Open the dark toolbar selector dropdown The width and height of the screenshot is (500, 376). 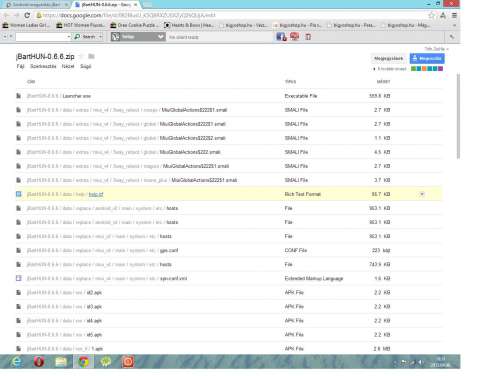[161, 37]
